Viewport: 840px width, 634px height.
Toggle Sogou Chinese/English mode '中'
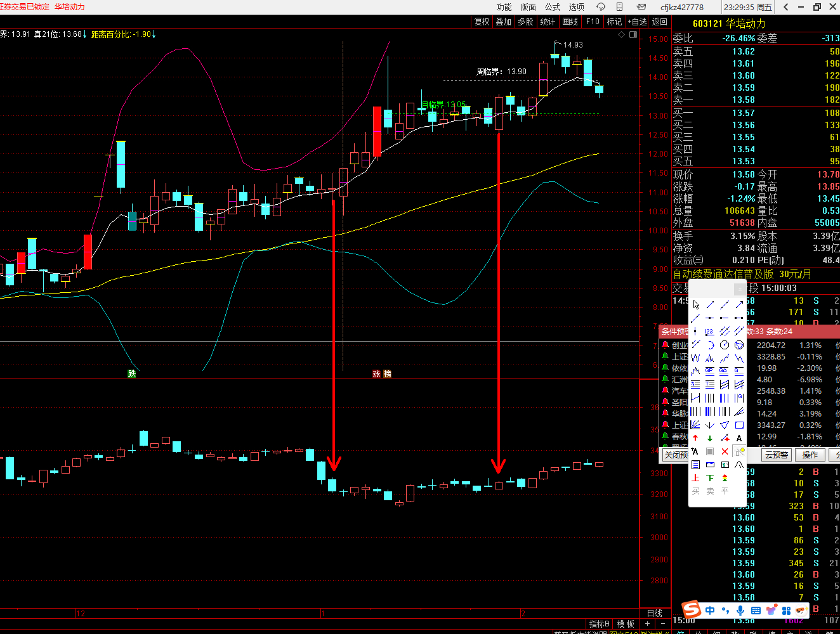710,610
